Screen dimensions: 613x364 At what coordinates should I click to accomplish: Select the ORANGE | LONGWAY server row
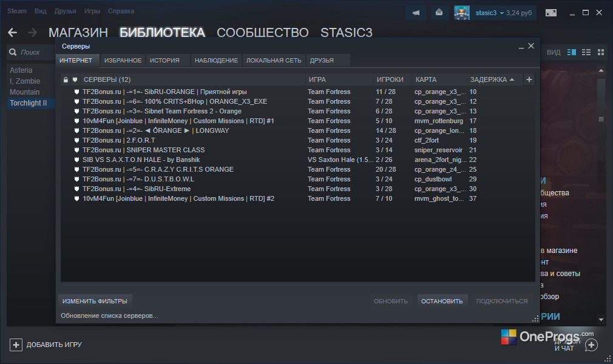pos(298,130)
